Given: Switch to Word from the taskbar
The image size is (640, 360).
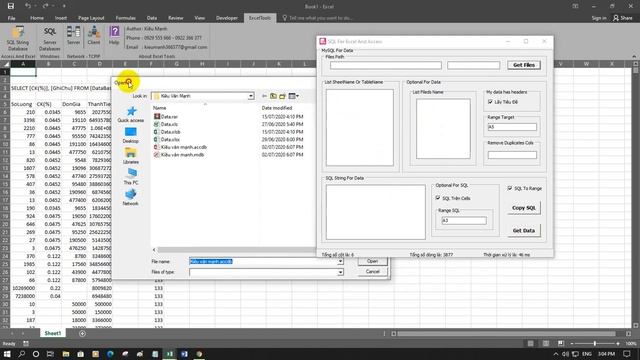Looking at the screenshot, I should [x=184, y=354].
